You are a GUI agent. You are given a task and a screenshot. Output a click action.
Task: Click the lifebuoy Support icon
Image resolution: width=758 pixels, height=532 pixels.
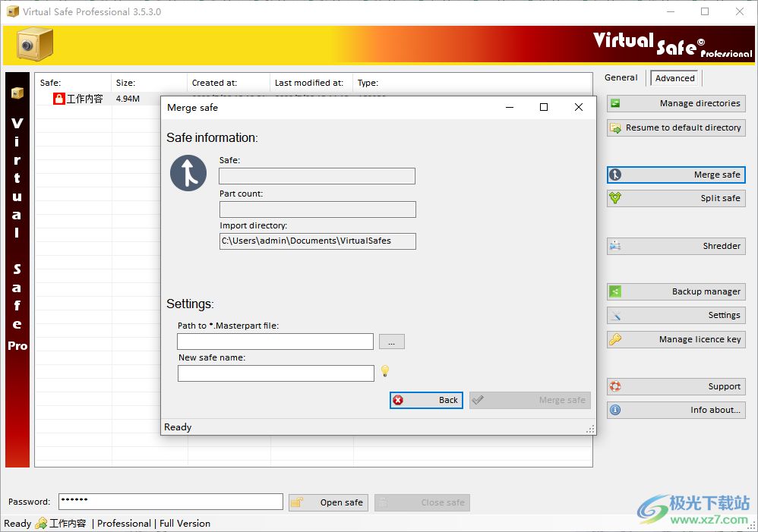tap(615, 386)
